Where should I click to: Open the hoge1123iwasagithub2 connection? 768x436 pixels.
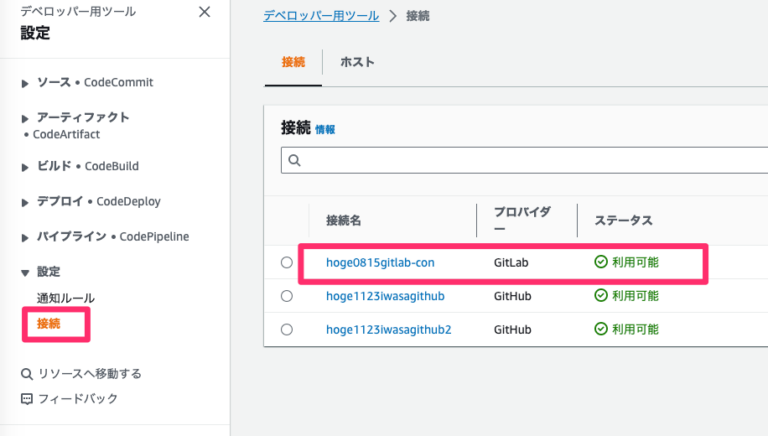point(389,329)
